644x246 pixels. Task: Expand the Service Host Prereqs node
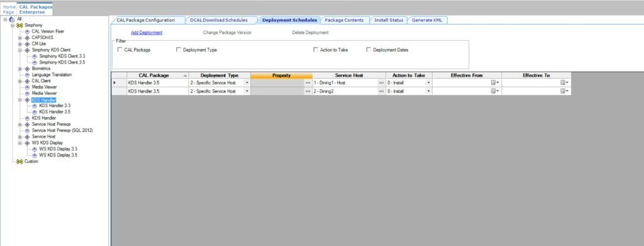click(19, 124)
